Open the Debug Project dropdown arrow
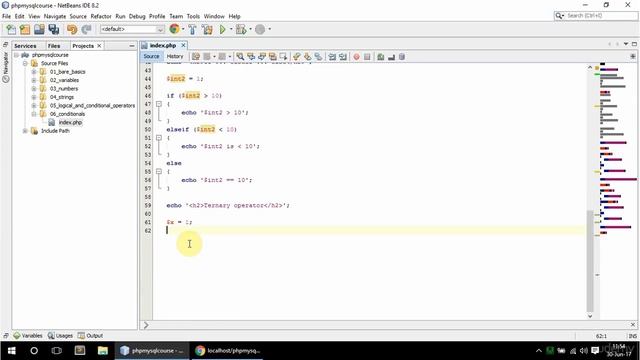 click(250, 29)
